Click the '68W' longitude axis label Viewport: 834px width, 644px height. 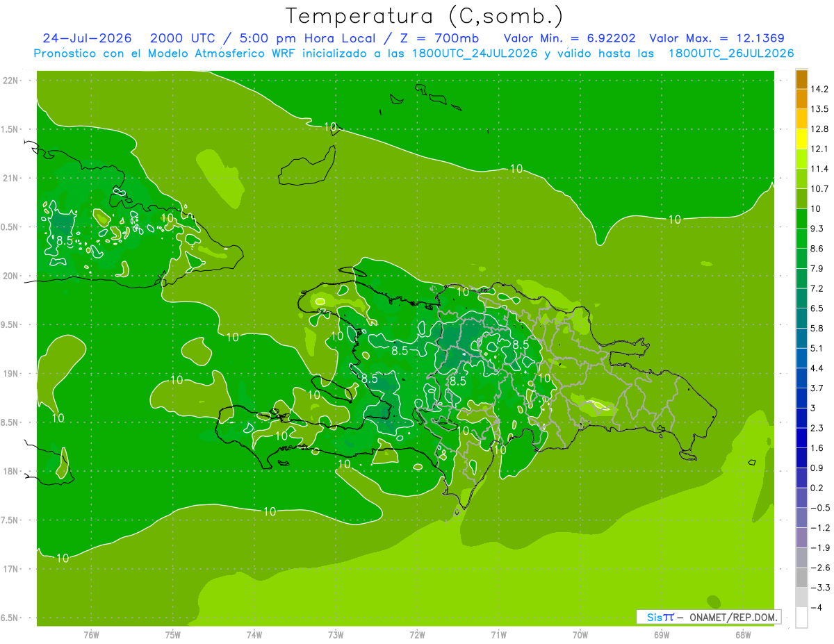(x=742, y=634)
